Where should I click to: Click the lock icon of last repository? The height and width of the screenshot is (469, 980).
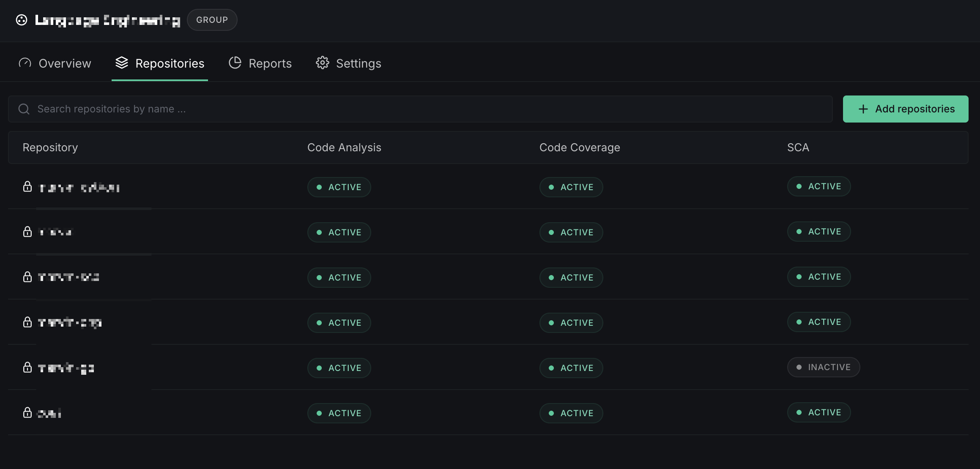27,413
